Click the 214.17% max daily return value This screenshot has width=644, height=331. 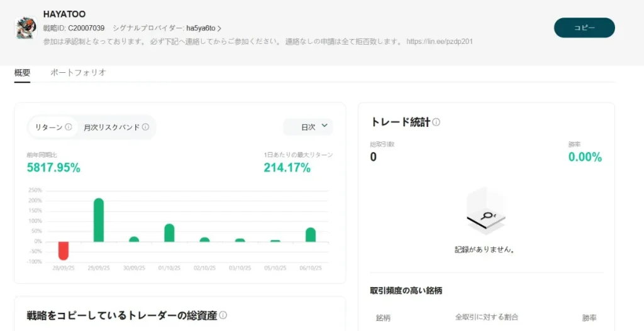point(287,168)
